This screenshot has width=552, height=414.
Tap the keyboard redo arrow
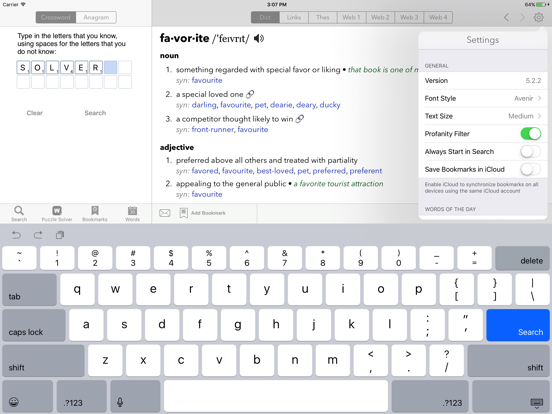click(38, 235)
